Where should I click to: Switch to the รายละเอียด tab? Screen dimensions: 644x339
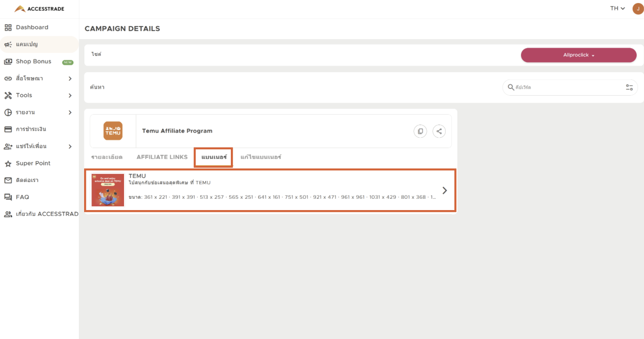click(107, 157)
